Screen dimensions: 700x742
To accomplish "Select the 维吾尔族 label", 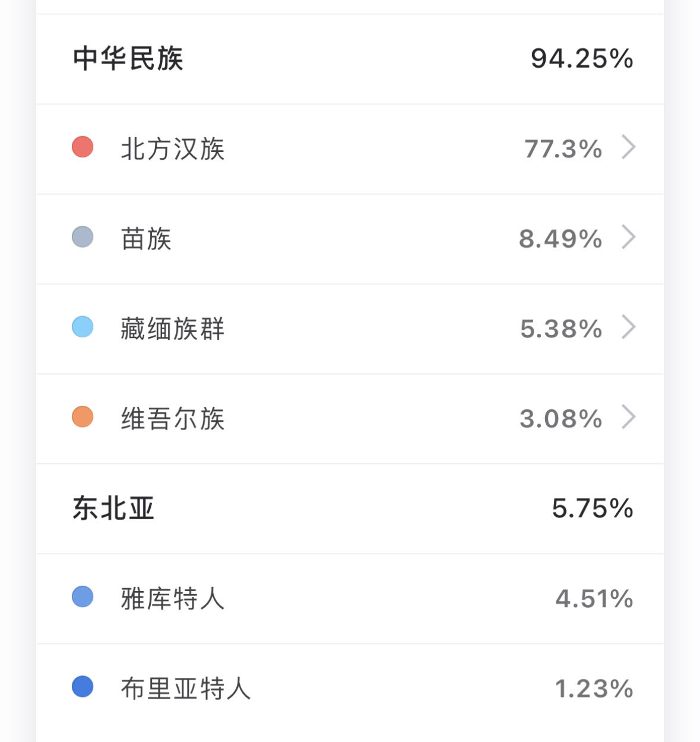I will [173, 418].
